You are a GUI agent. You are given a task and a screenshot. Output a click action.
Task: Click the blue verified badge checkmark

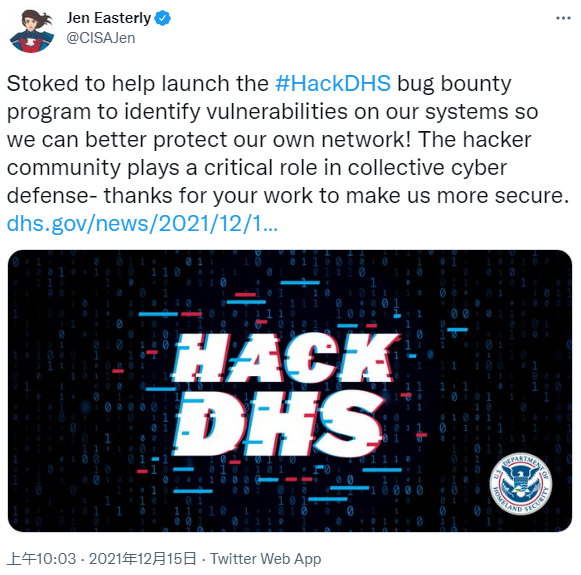pos(162,18)
